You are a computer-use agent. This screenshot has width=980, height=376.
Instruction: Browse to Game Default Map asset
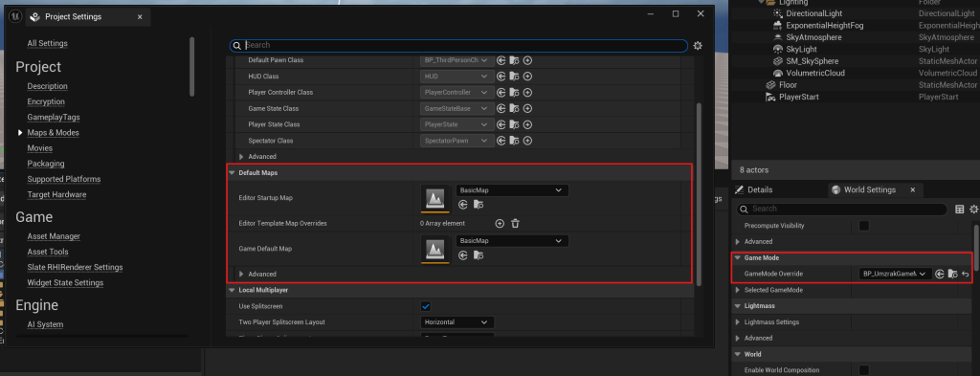pyautogui.click(x=479, y=254)
